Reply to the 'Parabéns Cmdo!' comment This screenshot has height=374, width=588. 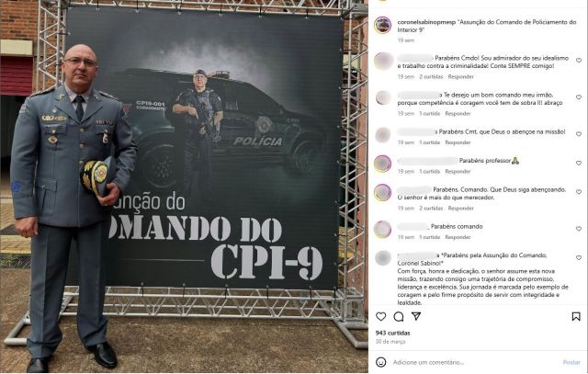[461, 76]
